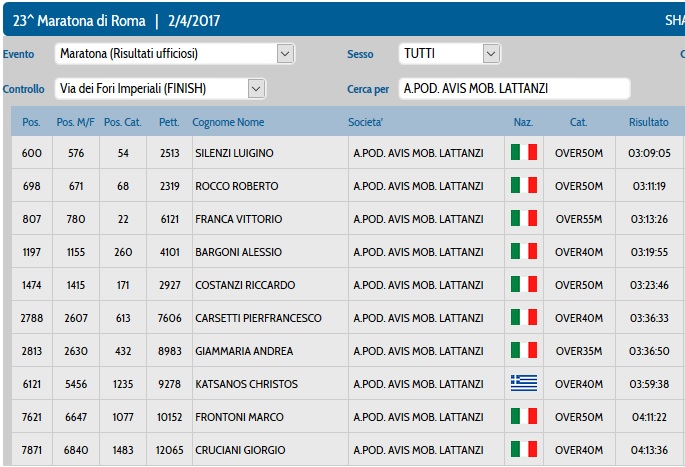
Task: Click the Greek flag for Katsanos Christos
Action: [x=523, y=384]
